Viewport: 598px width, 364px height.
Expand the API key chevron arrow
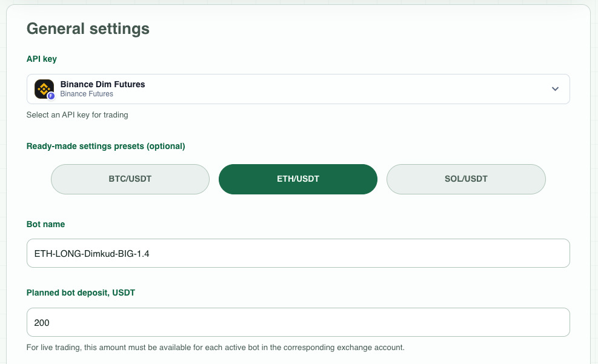point(555,89)
